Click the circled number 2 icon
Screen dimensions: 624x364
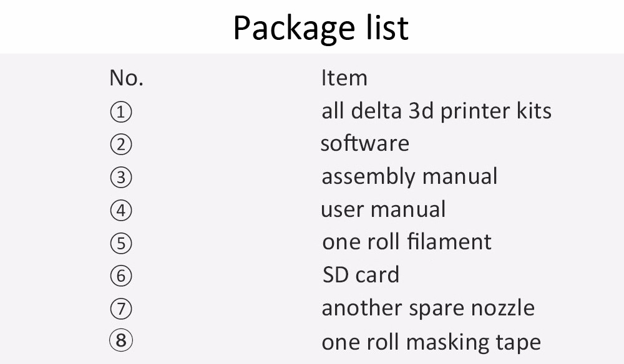121,145
